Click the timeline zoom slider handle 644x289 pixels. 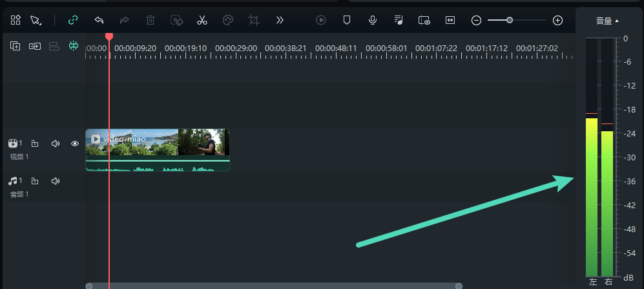coord(510,20)
